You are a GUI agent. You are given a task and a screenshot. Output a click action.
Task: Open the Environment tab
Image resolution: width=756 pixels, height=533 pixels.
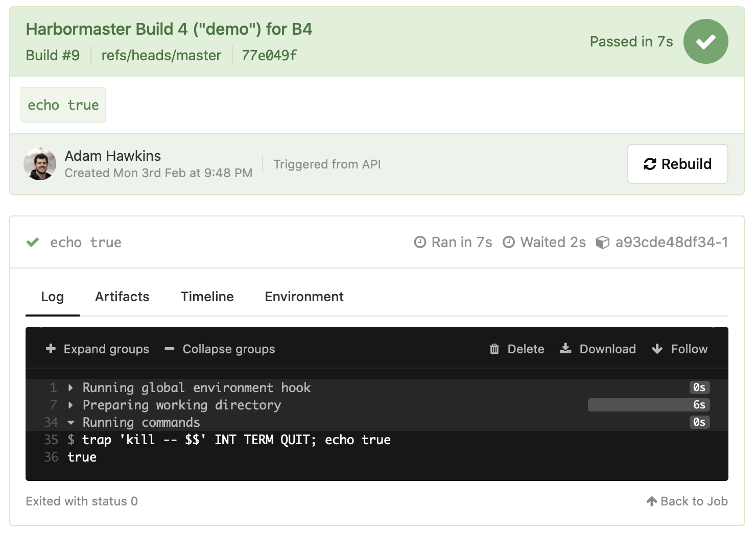pyautogui.click(x=304, y=297)
